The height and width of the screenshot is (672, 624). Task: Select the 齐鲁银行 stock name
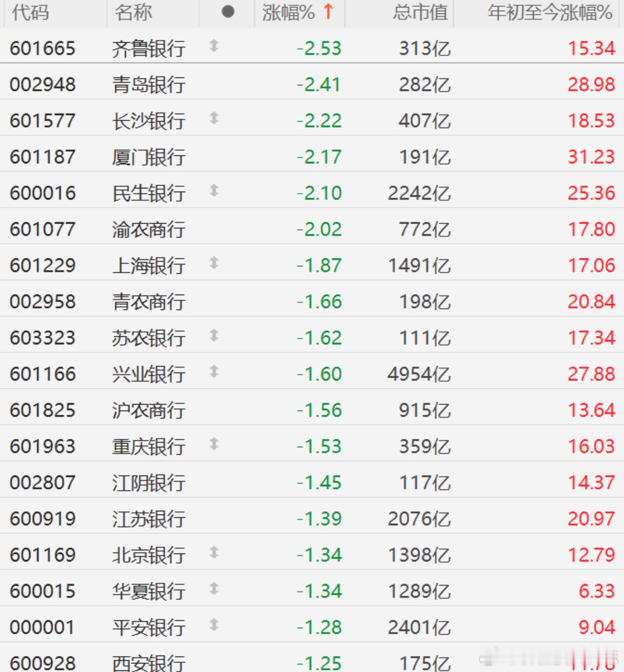pyautogui.click(x=149, y=49)
